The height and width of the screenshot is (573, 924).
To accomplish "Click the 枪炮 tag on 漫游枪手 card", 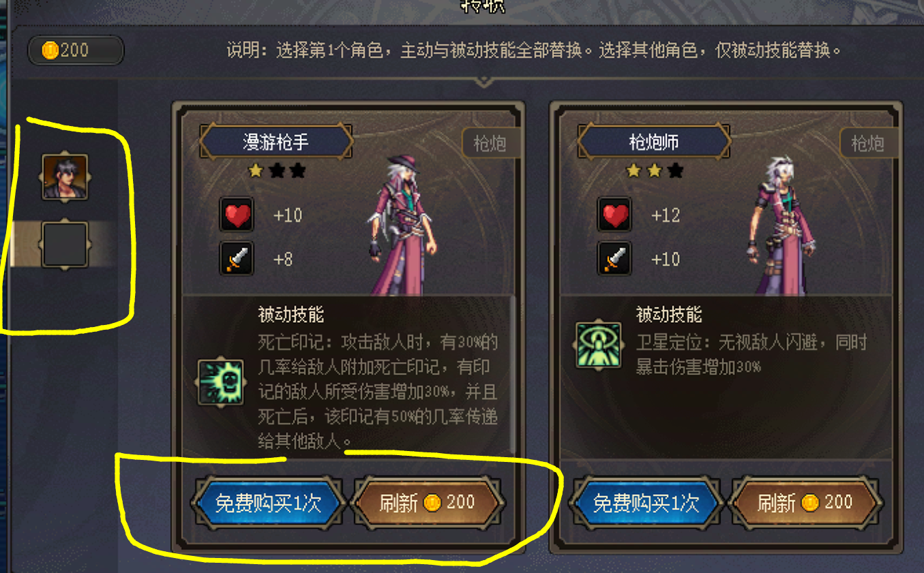I will point(490,143).
